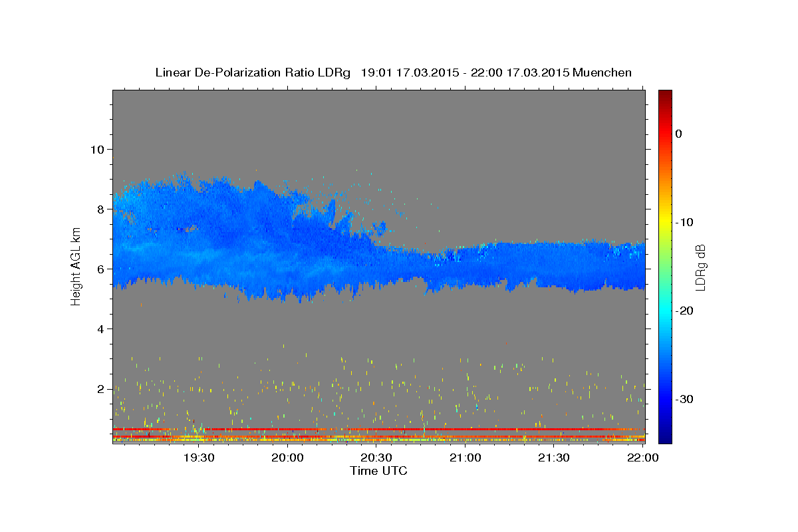Click the height axis label '2'
Screen dimensions: 798x532
(99, 388)
